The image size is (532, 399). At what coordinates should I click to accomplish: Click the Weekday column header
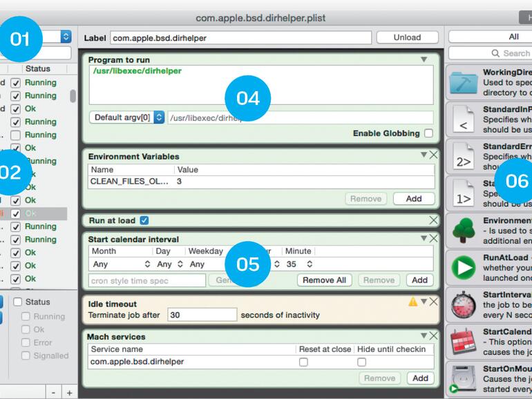[x=206, y=251]
